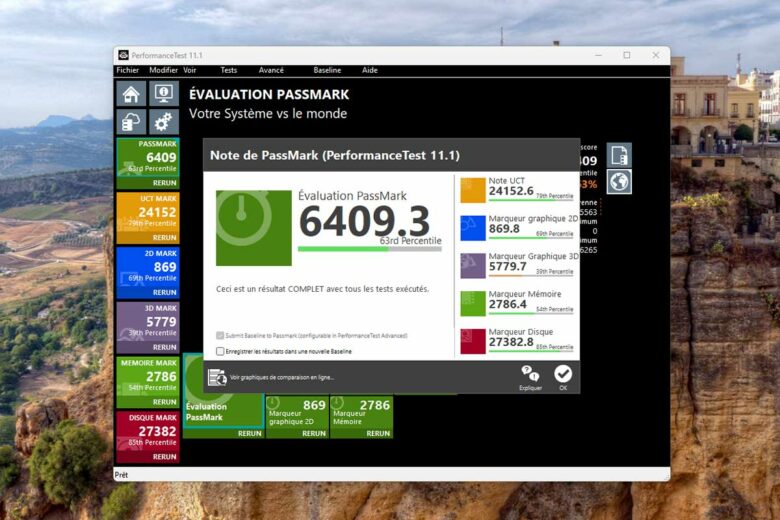Click the green Marqueur Mémoire icon
Viewport: 780px width, 520px height.
coord(473,304)
